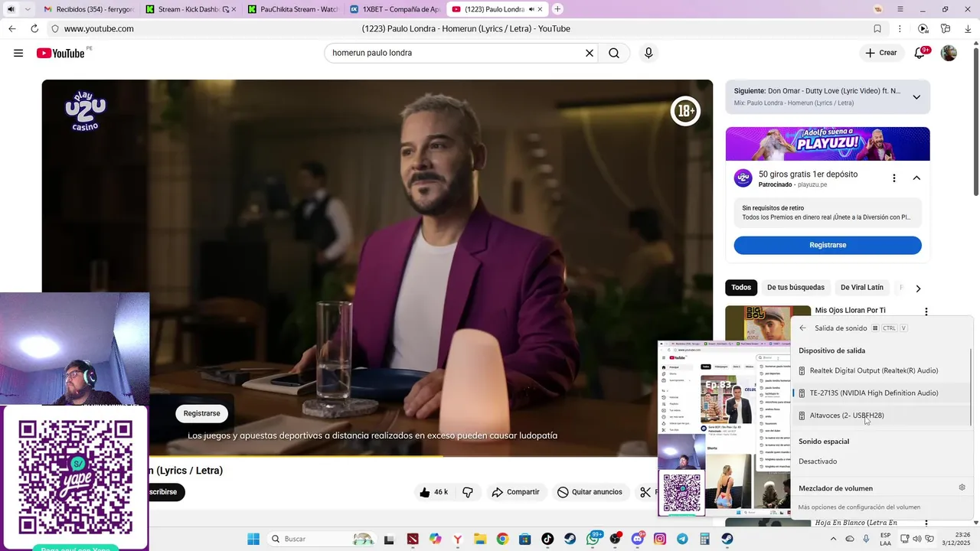Viewport: 980px width, 551px height.
Task: Open Telegram from the taskbar
Action: tap(682, 539)
